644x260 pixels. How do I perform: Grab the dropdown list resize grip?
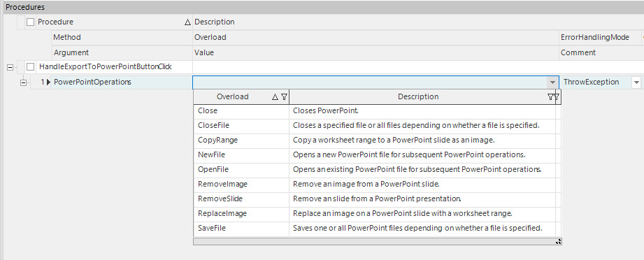[558, 242]
